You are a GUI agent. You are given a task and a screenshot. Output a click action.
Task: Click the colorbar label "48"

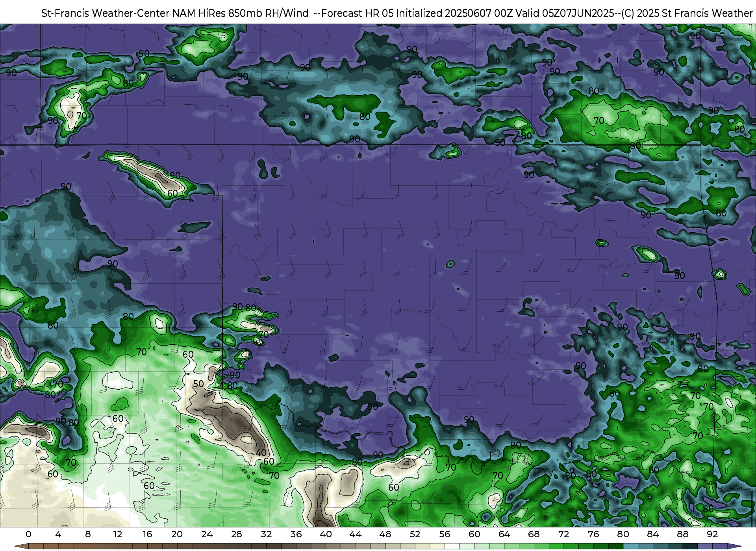pos(385,534)
